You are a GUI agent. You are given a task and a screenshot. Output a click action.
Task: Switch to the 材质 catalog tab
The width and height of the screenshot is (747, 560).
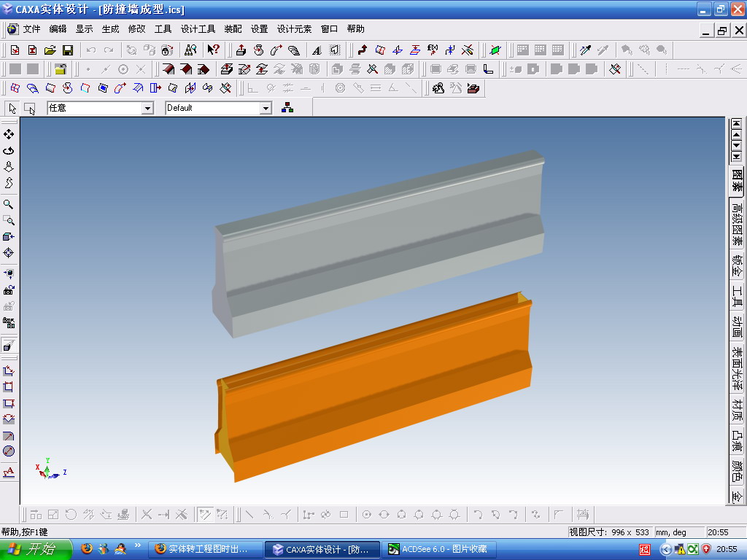[x=737, y=411]
